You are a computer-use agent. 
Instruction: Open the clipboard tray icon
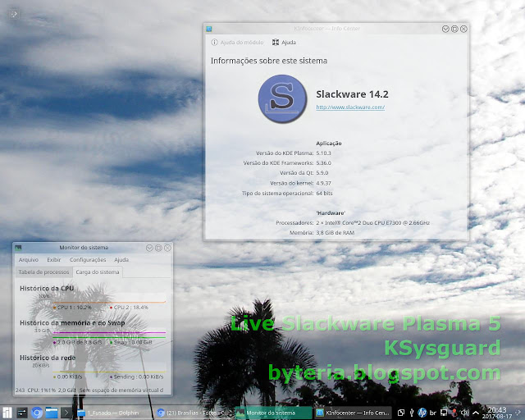pyautogui.click(x=401, y=413)
